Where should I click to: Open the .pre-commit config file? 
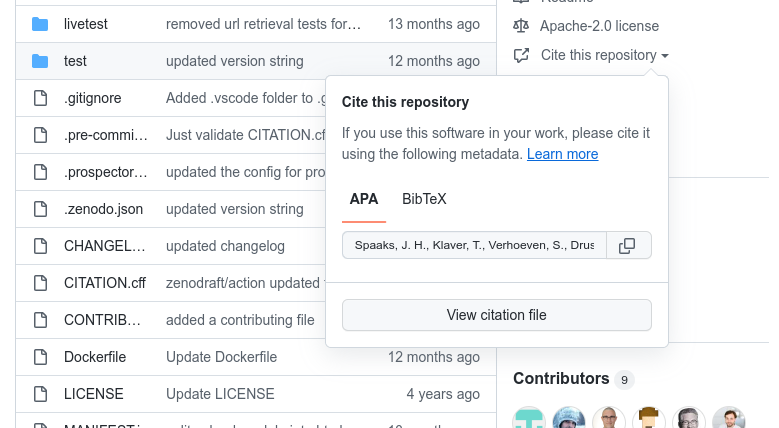106,135
